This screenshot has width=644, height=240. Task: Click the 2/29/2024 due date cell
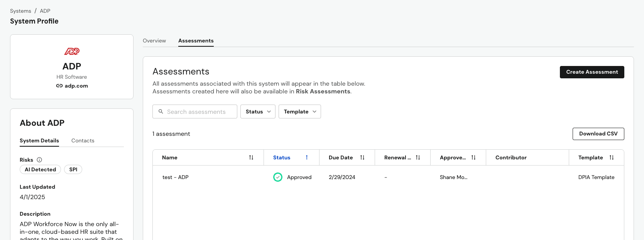point(342,177)
